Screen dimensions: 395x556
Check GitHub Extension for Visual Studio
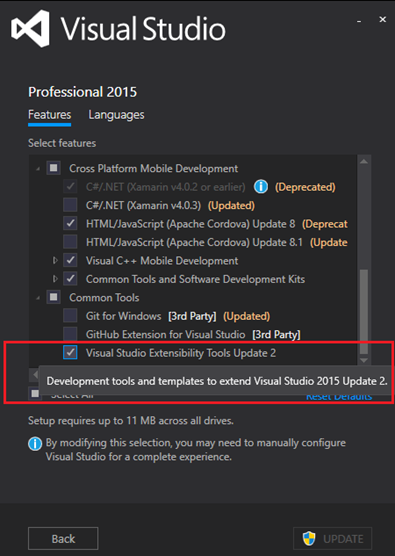point(70,334)
